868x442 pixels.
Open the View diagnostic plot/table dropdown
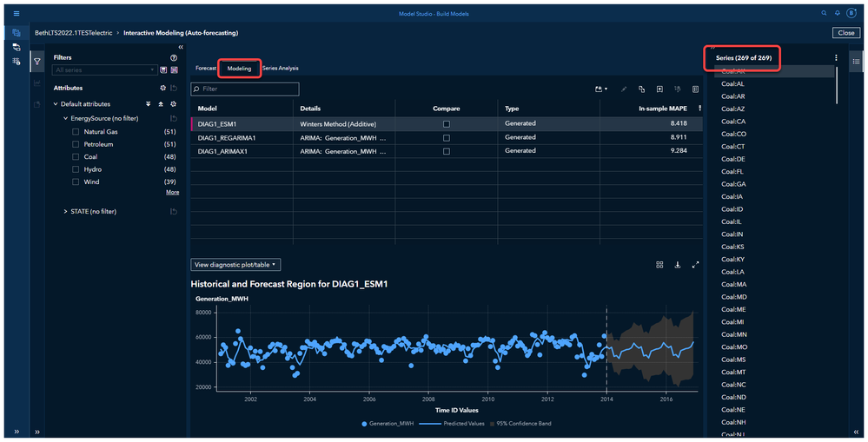pos(235,265)
